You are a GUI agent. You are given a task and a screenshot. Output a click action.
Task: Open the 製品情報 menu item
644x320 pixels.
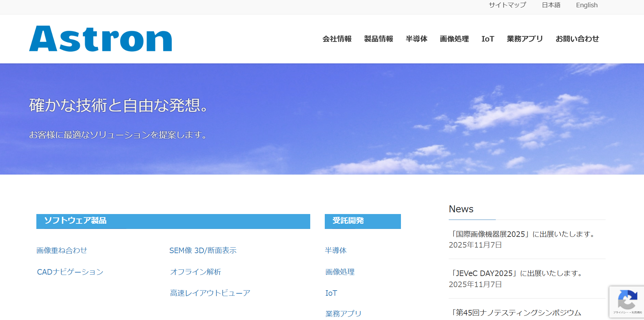pos(378,39)
